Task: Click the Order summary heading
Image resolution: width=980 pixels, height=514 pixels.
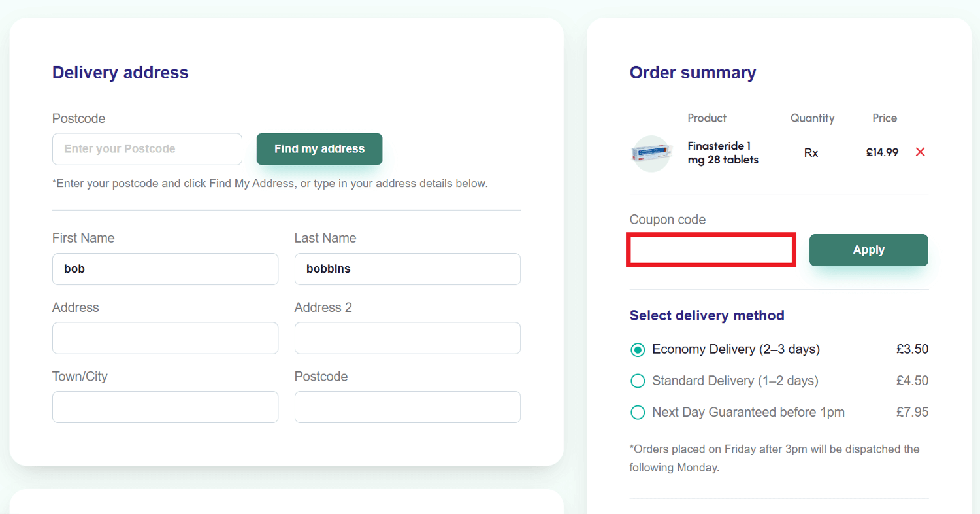Action: click(693, 73)
